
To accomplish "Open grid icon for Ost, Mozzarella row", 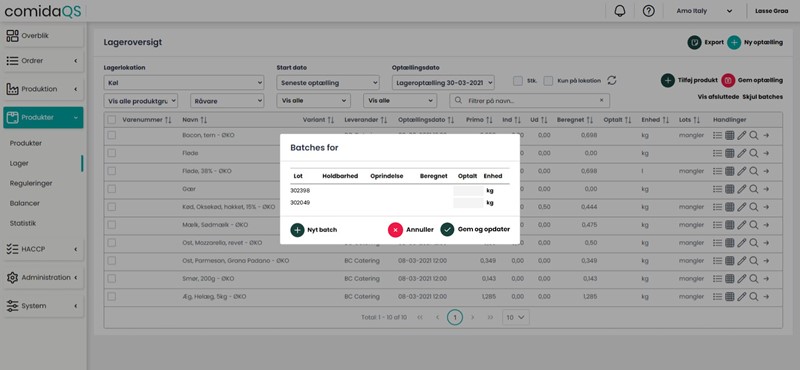I will [x=730, y=242].
